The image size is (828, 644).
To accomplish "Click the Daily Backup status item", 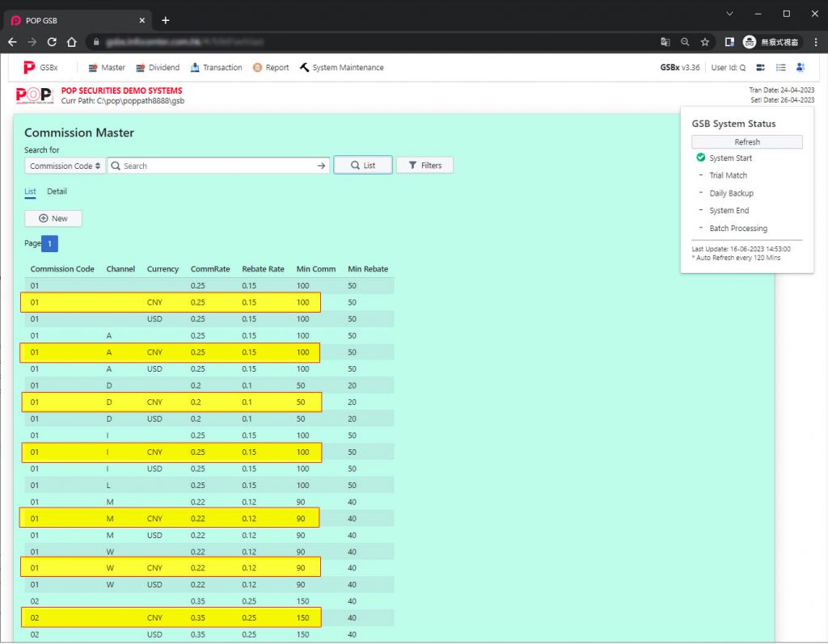I will click(x=731, y=193).
